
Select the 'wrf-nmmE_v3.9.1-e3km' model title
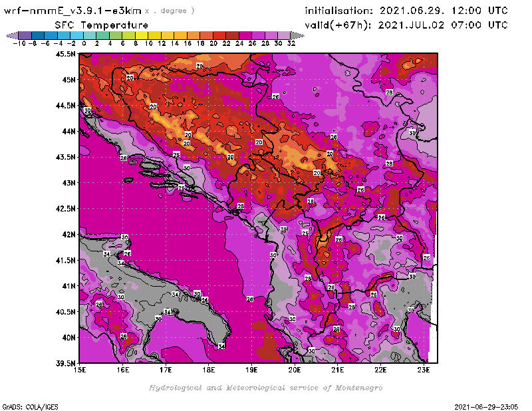pos(72,11)
